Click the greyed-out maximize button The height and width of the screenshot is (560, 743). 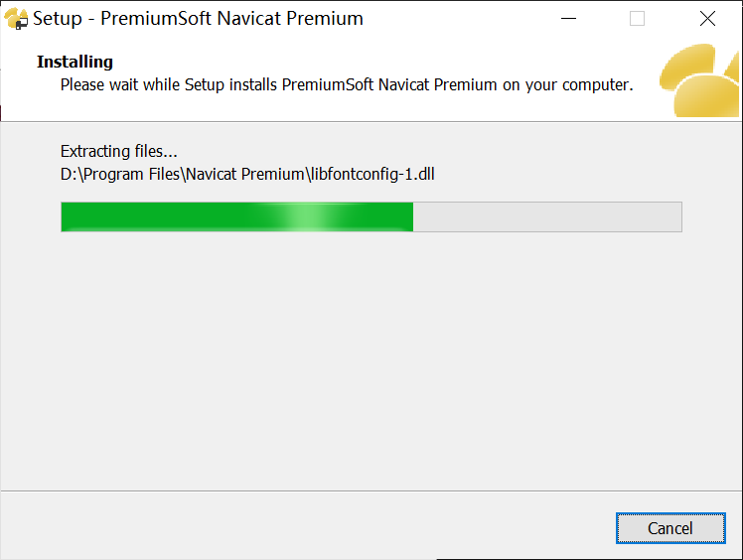637,19
